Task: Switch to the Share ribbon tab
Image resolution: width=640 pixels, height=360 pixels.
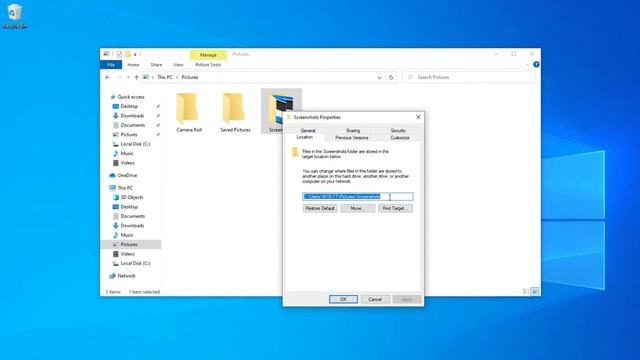Action: click(156, 64)
